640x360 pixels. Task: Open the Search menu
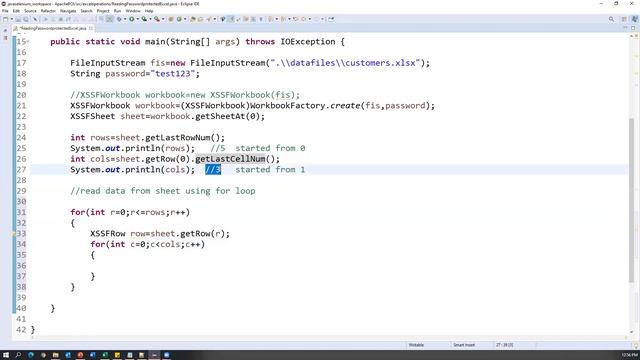click(86, 11)
